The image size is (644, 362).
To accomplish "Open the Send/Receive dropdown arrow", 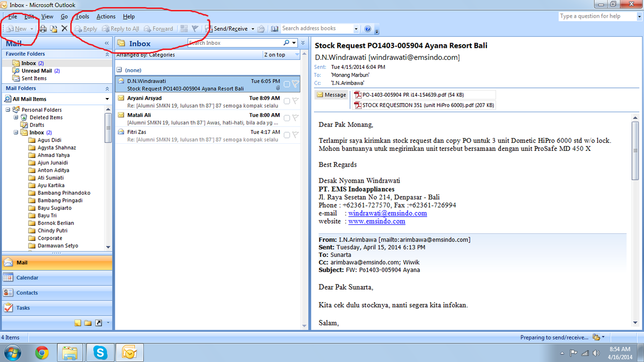I will pos(253,29).
